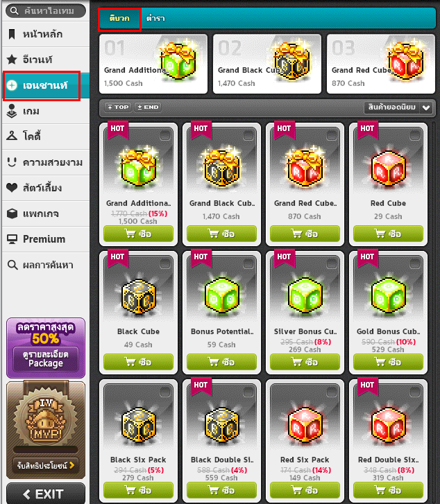Select the heart pets category icon
The width and height of the screenshot is (440, 504).
pos(12,187)
